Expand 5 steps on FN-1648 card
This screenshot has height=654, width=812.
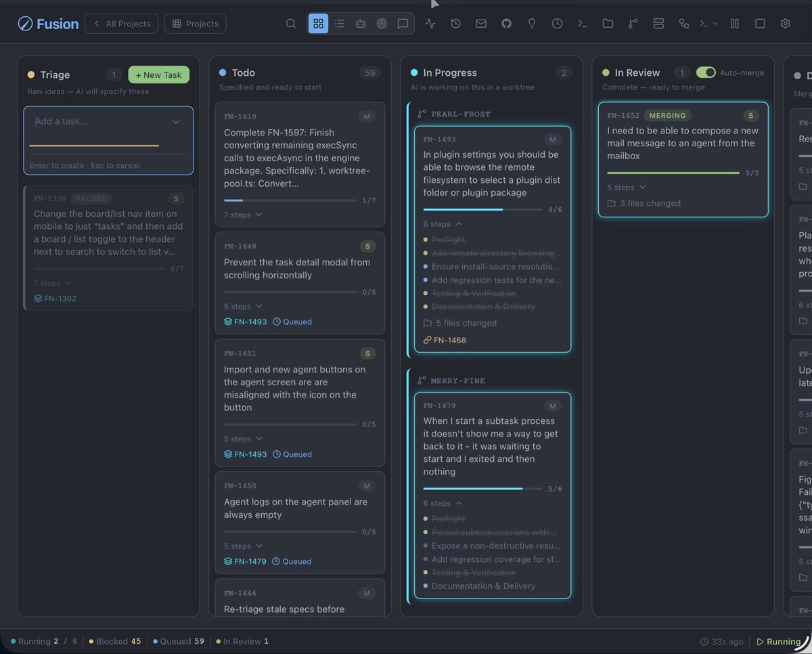pyautogui.click(x=243, y=307)
